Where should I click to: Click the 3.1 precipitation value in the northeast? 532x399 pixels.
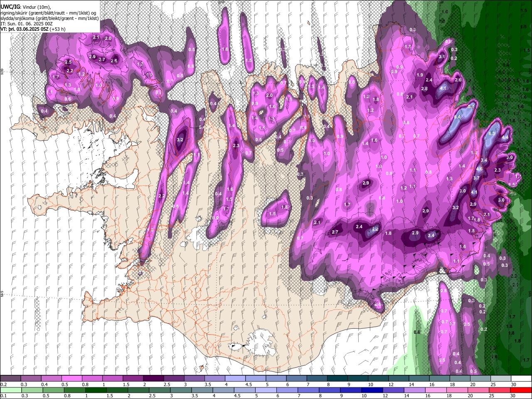point(442,57)
